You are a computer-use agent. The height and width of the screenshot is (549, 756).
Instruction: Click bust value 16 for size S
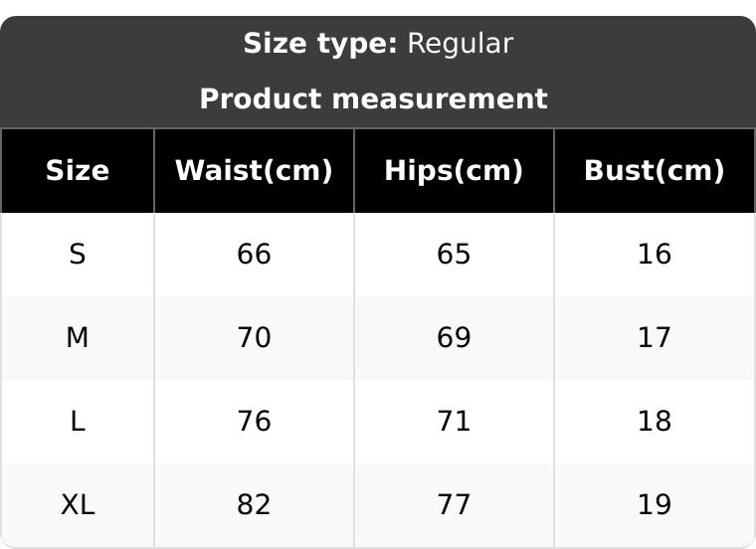point(654,255)
